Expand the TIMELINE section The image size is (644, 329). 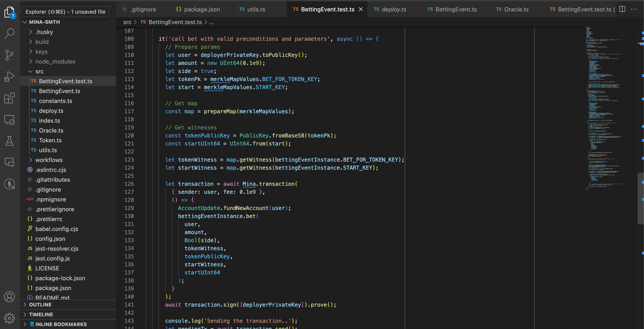(x=68, y=314)
